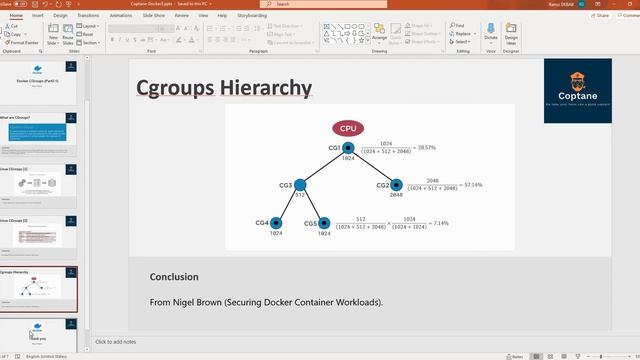Click the English language indicator in the status bar
640x360 pixels.
[x=46, y=356]
